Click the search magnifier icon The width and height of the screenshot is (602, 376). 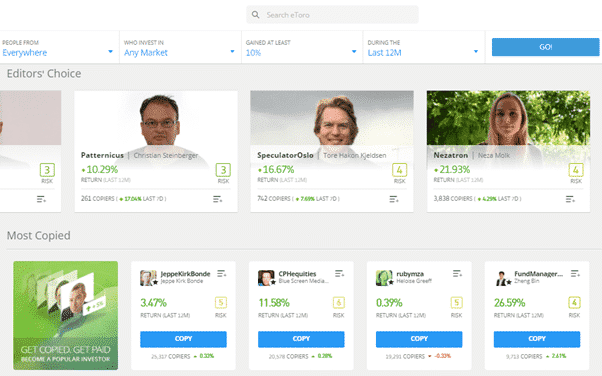(255, 15)
